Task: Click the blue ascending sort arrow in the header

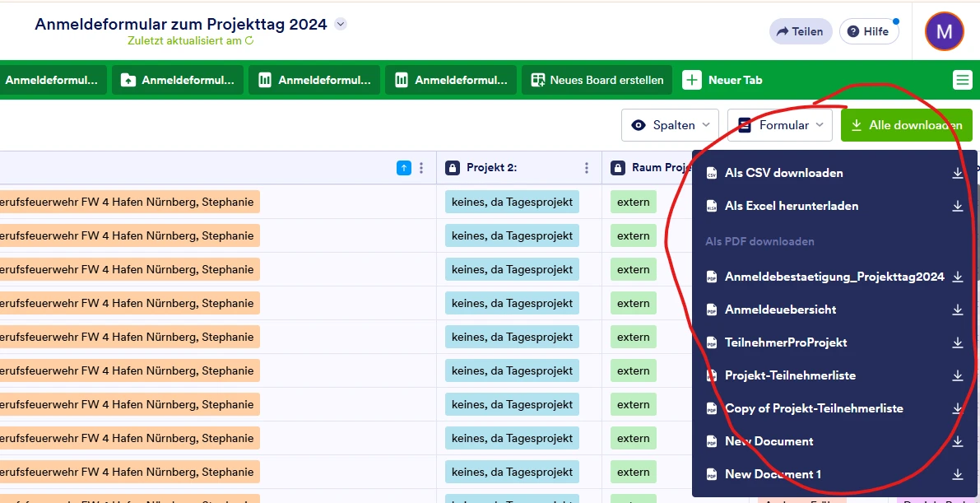Action: click(403, 167)
